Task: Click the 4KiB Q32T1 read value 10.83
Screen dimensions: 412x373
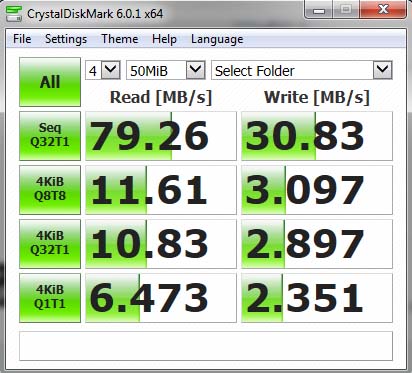Action: pyautogui.click(x=161, y=244)
